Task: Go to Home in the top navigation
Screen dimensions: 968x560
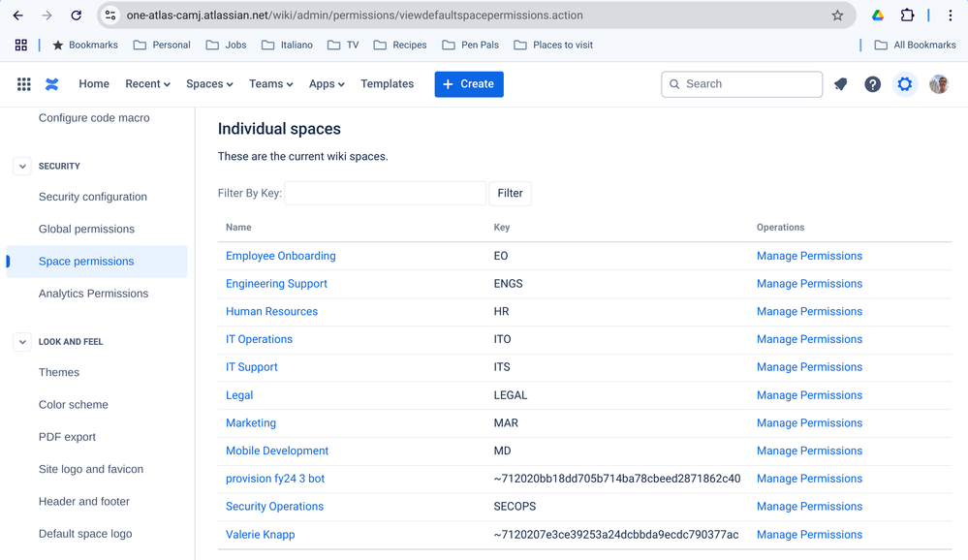Action: click(94, 84)
